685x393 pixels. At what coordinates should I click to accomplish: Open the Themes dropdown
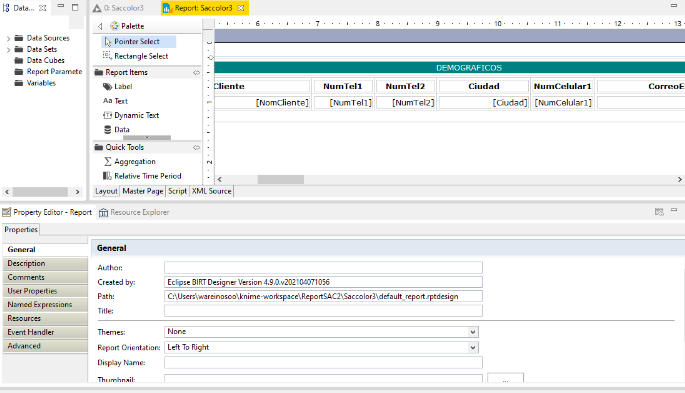pyautogui.click(x=473, y=332)
